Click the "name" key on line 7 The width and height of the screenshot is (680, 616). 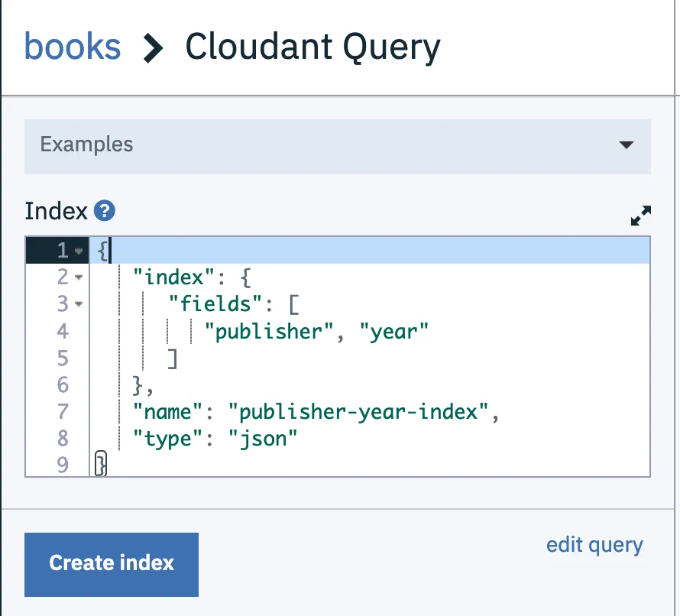[167, 412]
